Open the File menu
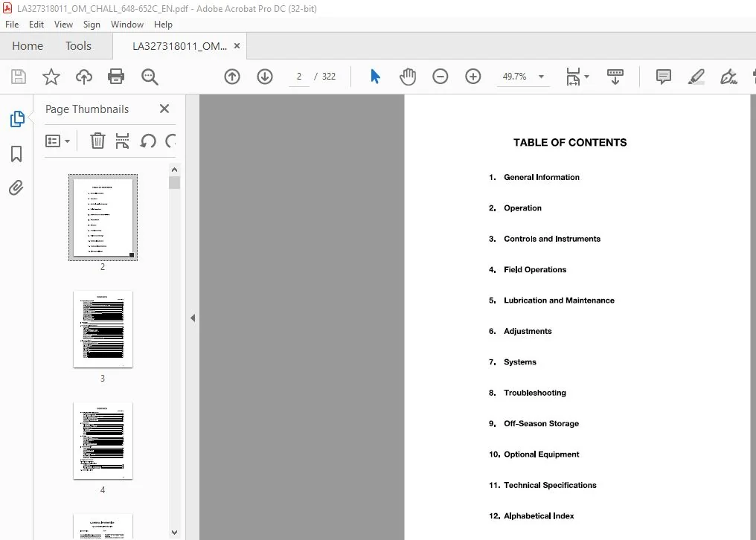756x540 pixels. (x=12, y=25)
